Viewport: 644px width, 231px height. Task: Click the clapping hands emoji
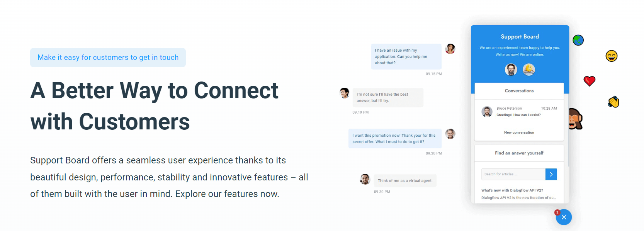pyautogui.click(x=613, y=102)
